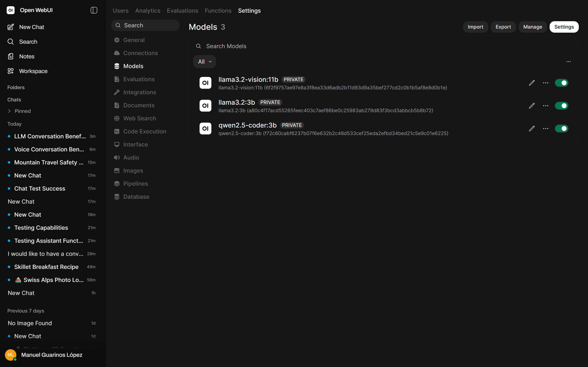Edit llama3.2-vision:11b with pencil icon
This screenshot has height=367, width=588.
click(x=532, y=83)
